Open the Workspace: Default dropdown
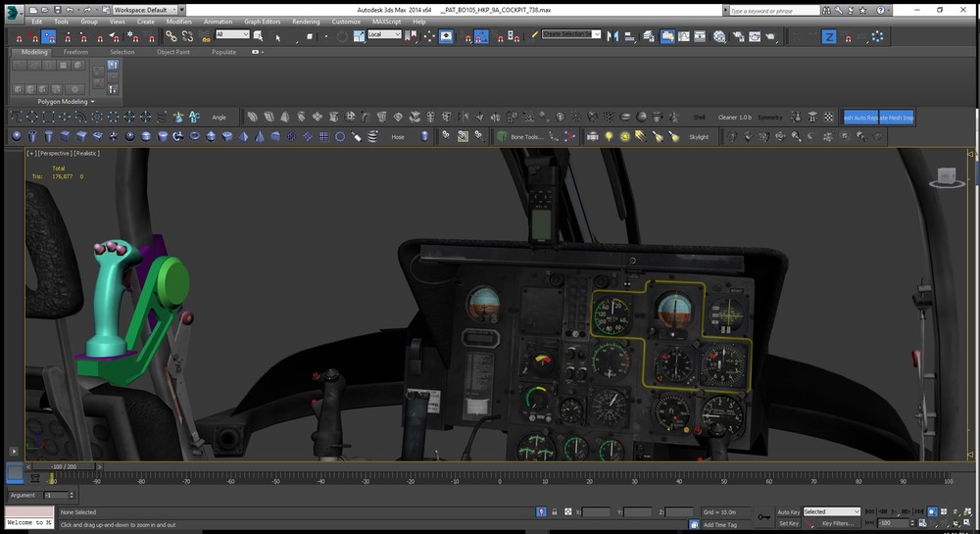The height and width of the screenshot is (534, 980). pyautogui.click(x=146, y=9)
